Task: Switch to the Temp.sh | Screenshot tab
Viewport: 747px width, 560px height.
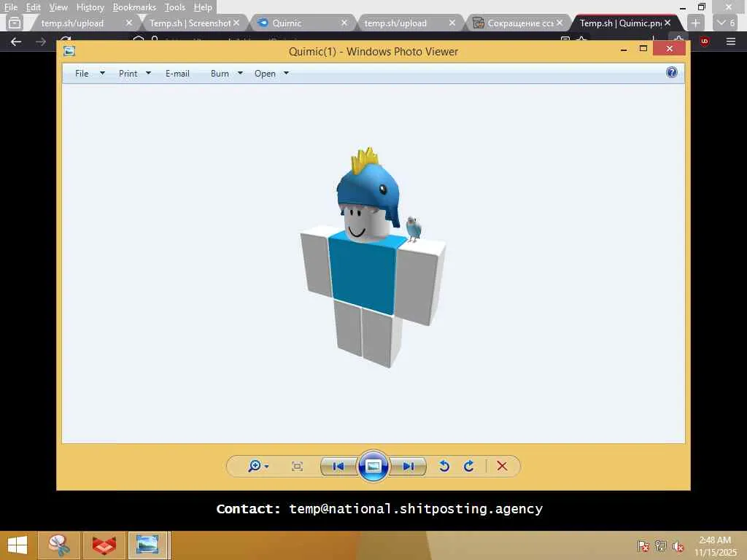Action: (x=190, y=23)
